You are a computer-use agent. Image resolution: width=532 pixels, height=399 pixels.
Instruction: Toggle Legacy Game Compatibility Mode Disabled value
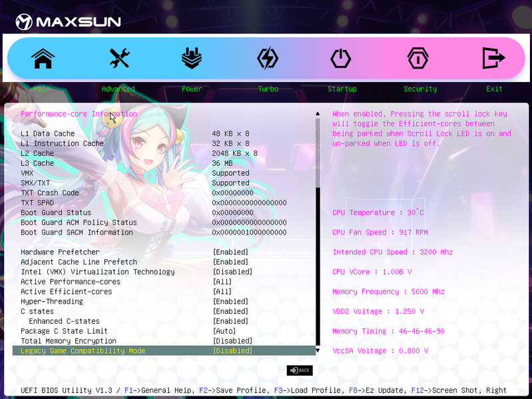pyautogui.click(x=232, y=351)
